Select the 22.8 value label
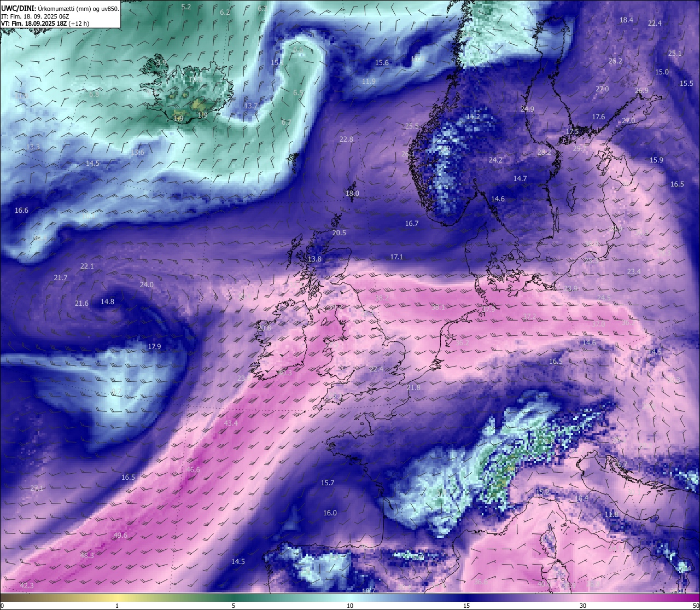The height and width of the screenshot is (610, 700). pyautogui.click(x=346, y=140)
